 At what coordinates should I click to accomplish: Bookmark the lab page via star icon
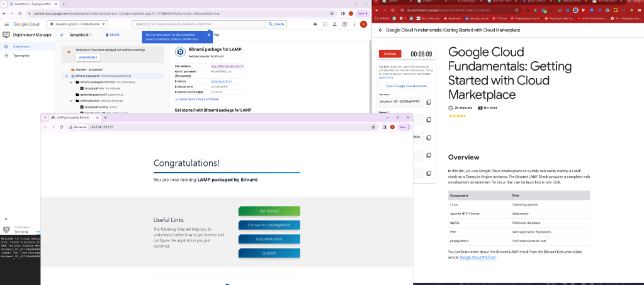coord(517,10)
